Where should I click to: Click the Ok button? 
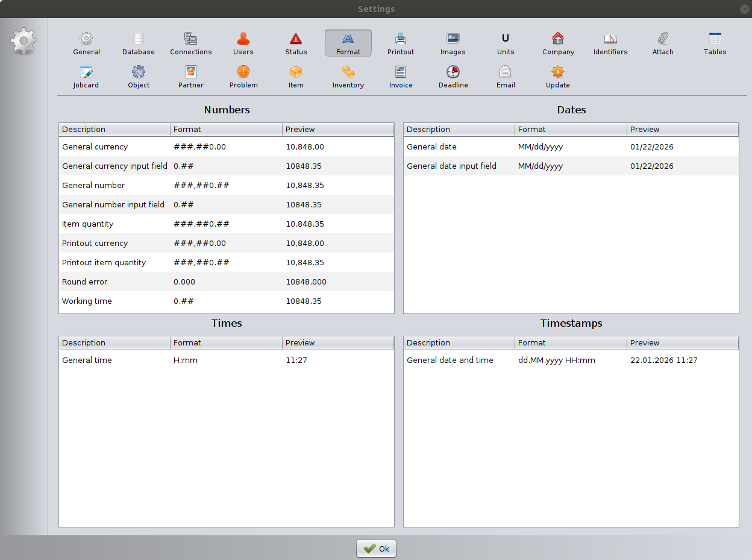(377, 549)
